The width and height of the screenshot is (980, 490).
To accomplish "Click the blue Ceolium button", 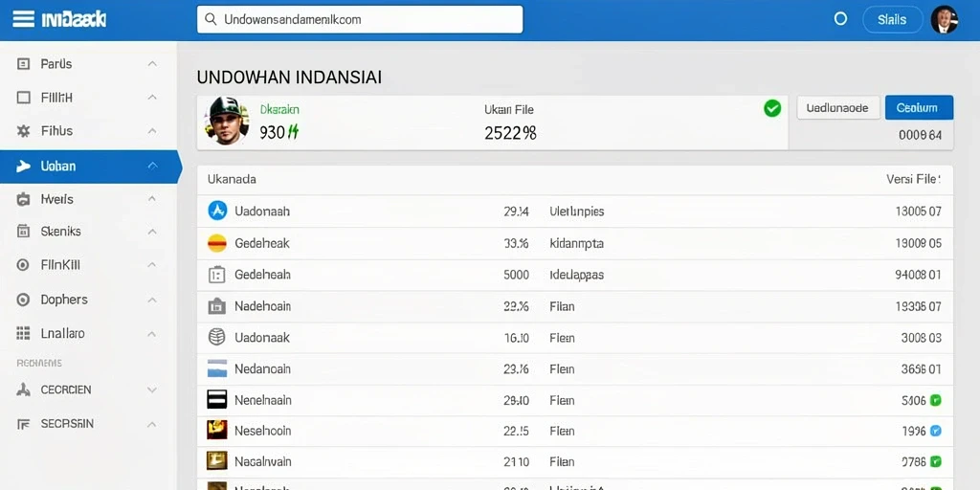I will 919,107.
